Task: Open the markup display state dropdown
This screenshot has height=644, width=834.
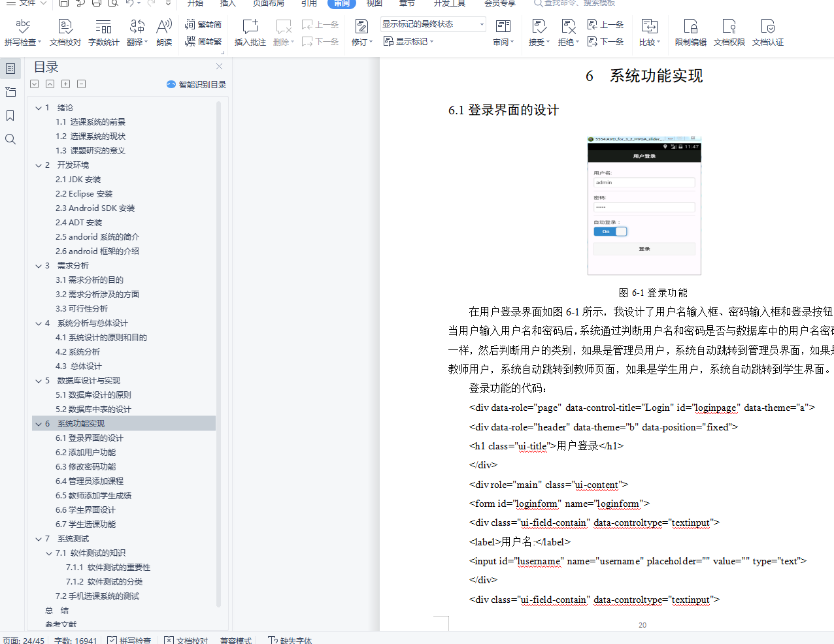Action: click(x=433, y=24)
